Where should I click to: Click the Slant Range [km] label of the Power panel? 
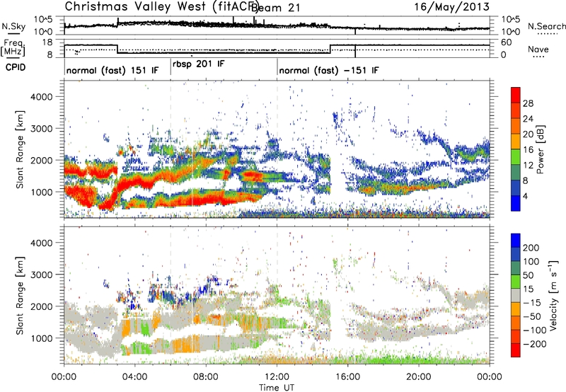(20, 149)
